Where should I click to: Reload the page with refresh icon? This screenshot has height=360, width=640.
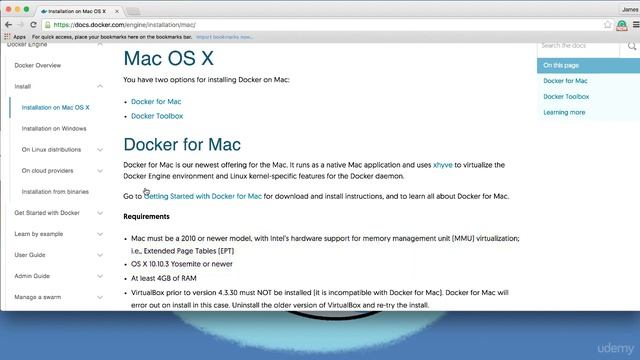pos(33,25)
